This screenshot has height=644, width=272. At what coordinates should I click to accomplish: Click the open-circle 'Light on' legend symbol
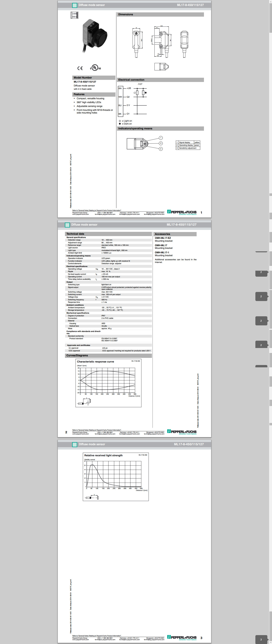tap(120, 121)
